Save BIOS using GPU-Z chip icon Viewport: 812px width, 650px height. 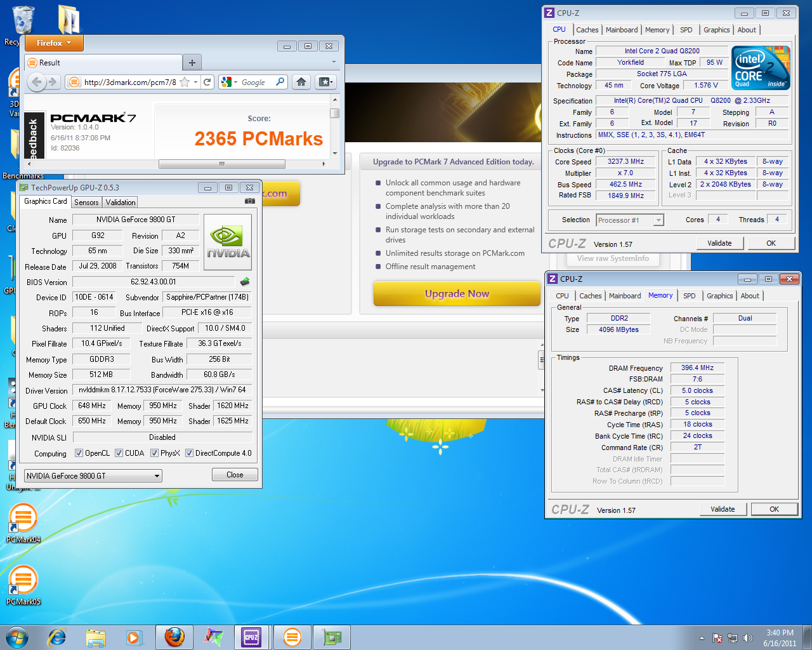click(245, 281)
